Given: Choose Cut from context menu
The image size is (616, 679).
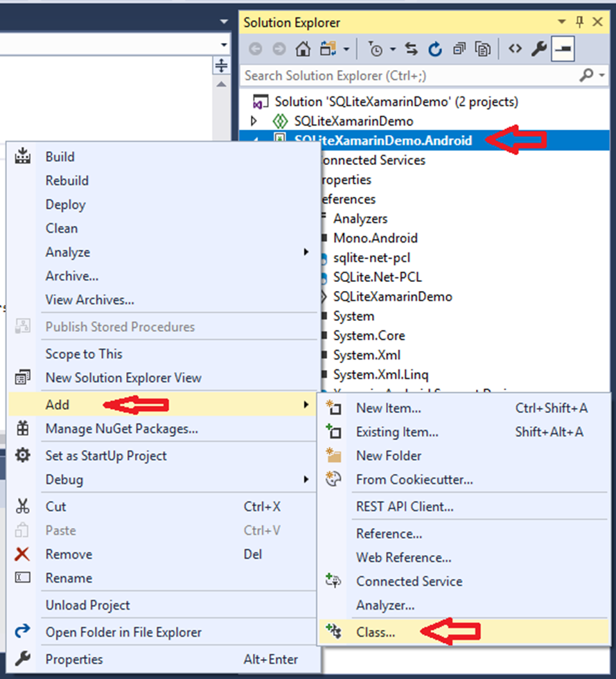Looking at the screenshot, I should click(162, 506).
